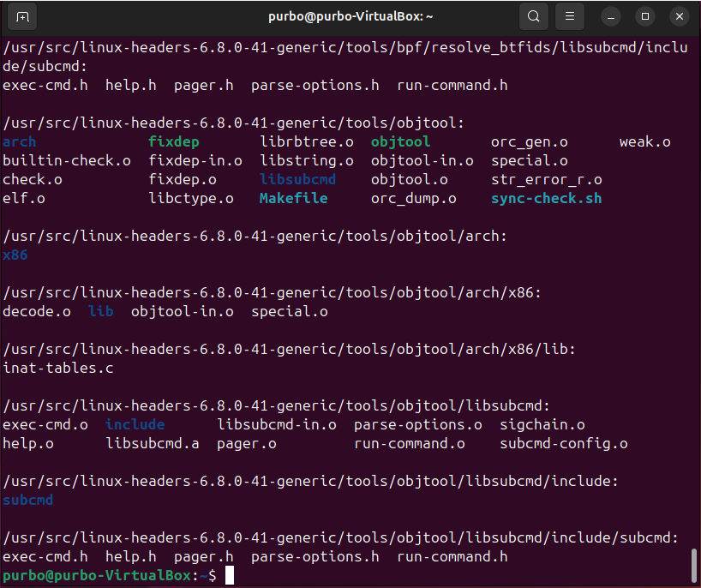The width and height of the screenshot is (701, 588).
Task: Click the libsubcmd-in.o file name
Action: (x=277, y=424)
